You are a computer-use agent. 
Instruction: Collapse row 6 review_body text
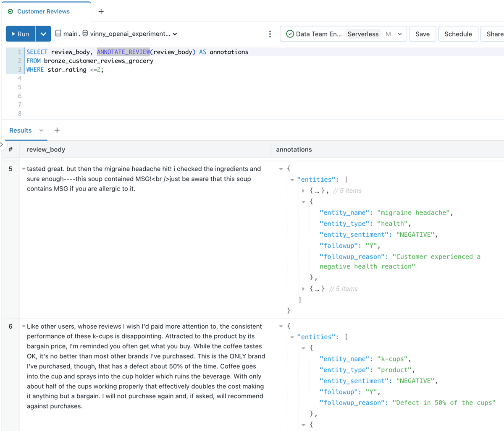(x=24, y=327)
